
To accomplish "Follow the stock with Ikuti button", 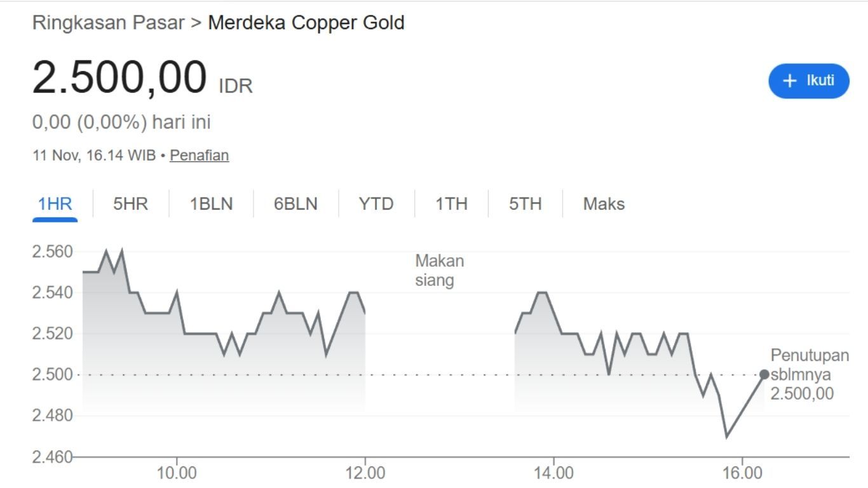I will (x=808, y=81).
